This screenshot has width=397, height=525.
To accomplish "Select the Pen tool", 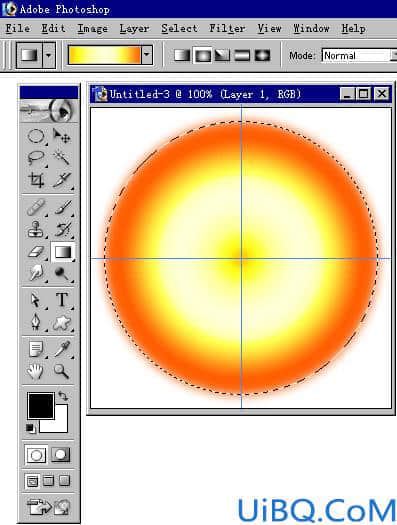I will [x=35, y=322].
